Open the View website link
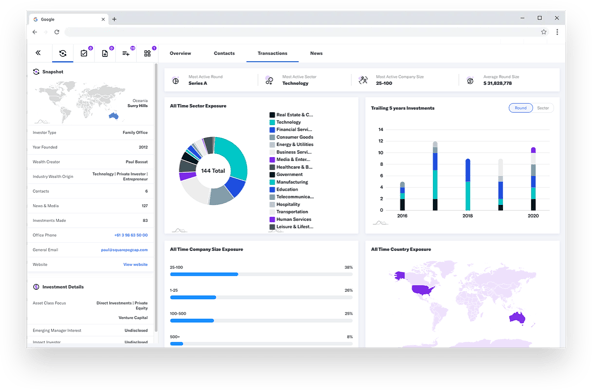 [x=135, y=265]
